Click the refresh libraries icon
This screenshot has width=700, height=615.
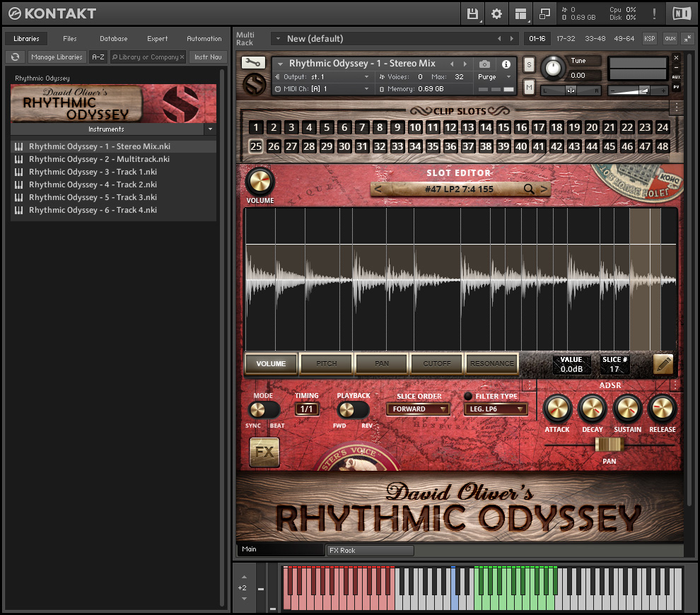pyautogui.click(x=15, y=57)
